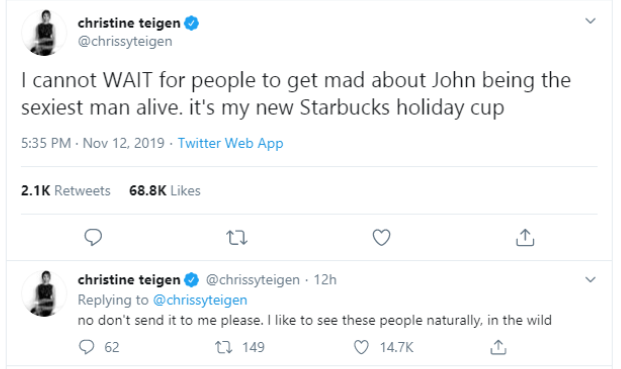621x369 pixels.
Task: Like the reply with 14.7K likes
Action: coord(361,347)
